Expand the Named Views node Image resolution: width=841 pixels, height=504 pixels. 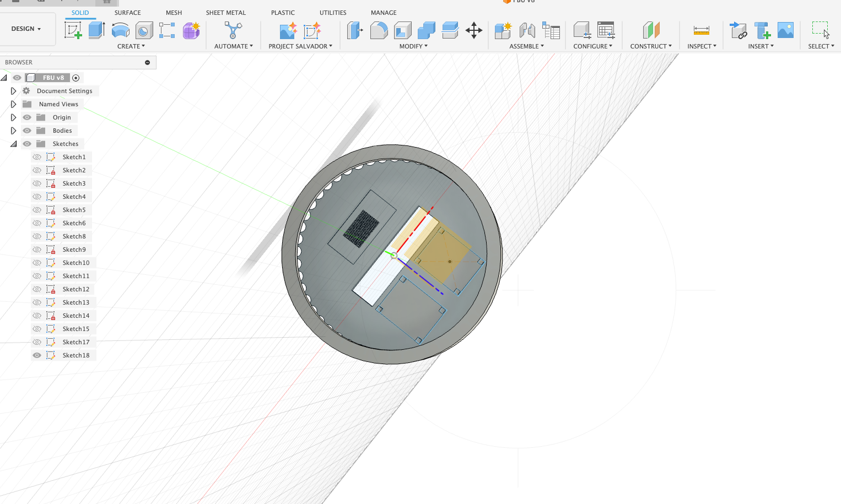(x=13, y=104)
